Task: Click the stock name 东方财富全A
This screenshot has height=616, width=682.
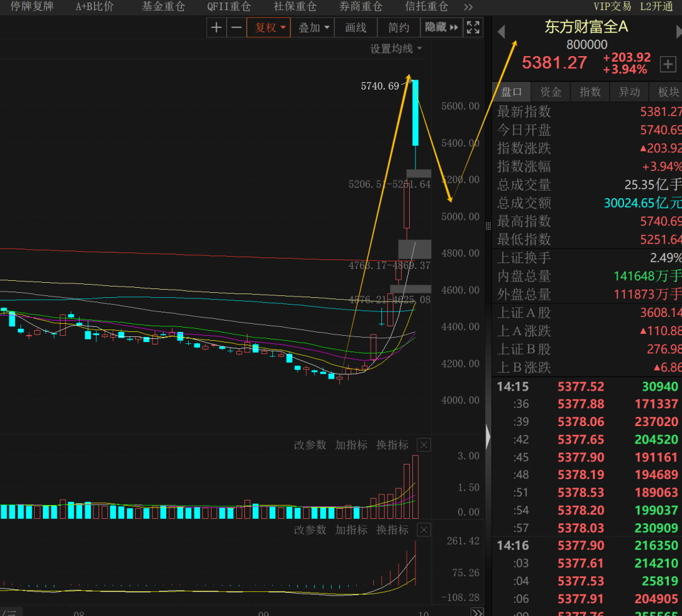Action: tap(586, 27)
